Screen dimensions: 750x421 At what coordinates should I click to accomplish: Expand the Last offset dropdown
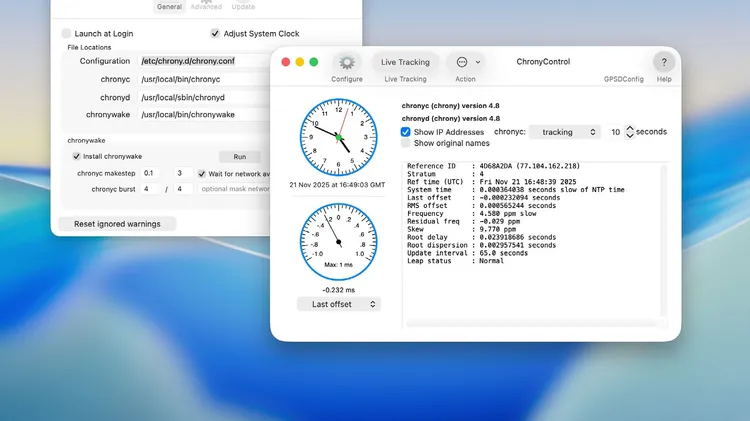click(x=338, y=304)
